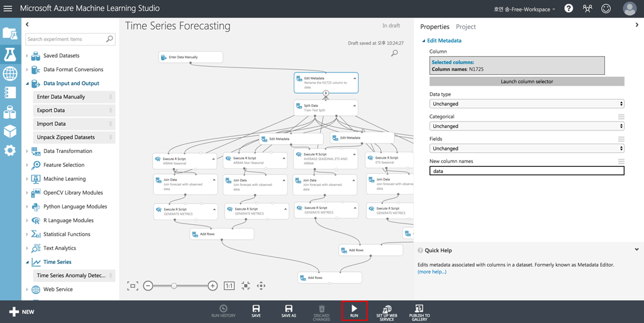Open the Datasets sidebar icon
Screen dimensions: 644x323
click(x=10, y=112)
